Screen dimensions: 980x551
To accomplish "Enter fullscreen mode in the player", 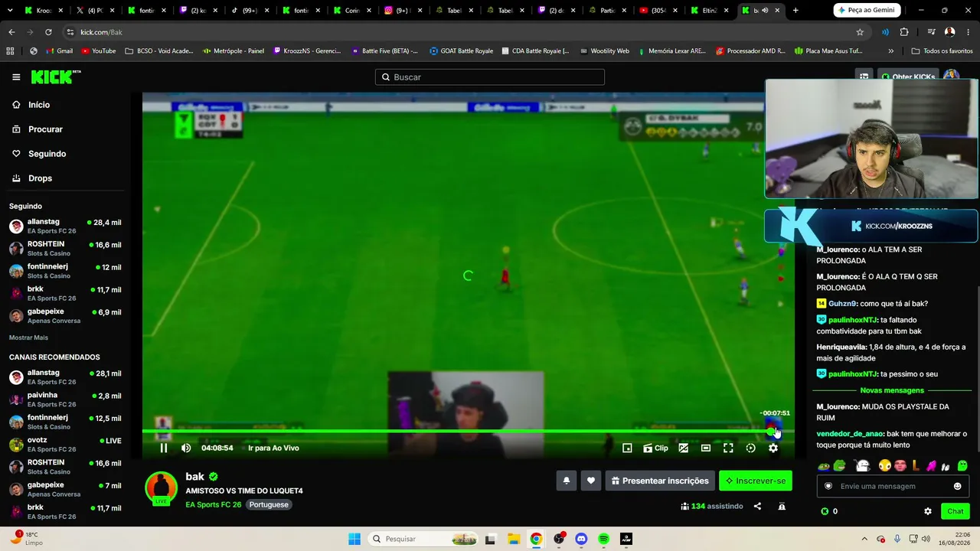I will click(x=728, y=448).
